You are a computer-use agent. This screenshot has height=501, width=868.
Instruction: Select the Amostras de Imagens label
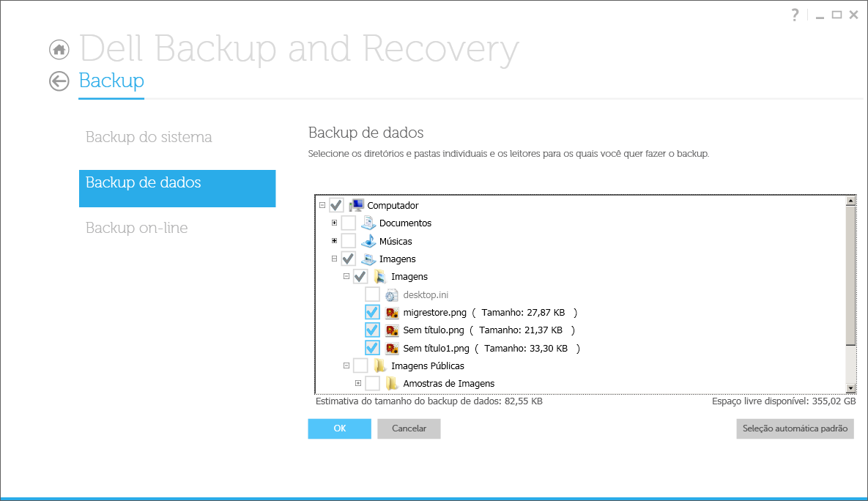(x=449, y=384)
